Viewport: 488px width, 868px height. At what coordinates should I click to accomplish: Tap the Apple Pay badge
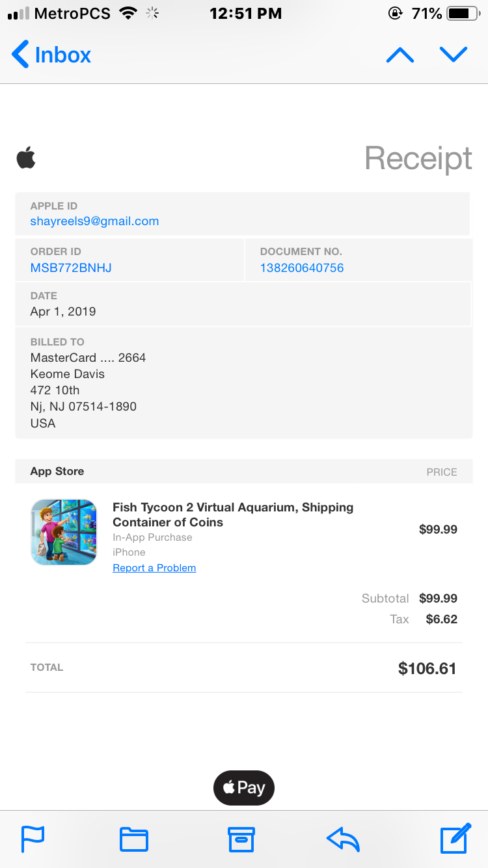244,788
